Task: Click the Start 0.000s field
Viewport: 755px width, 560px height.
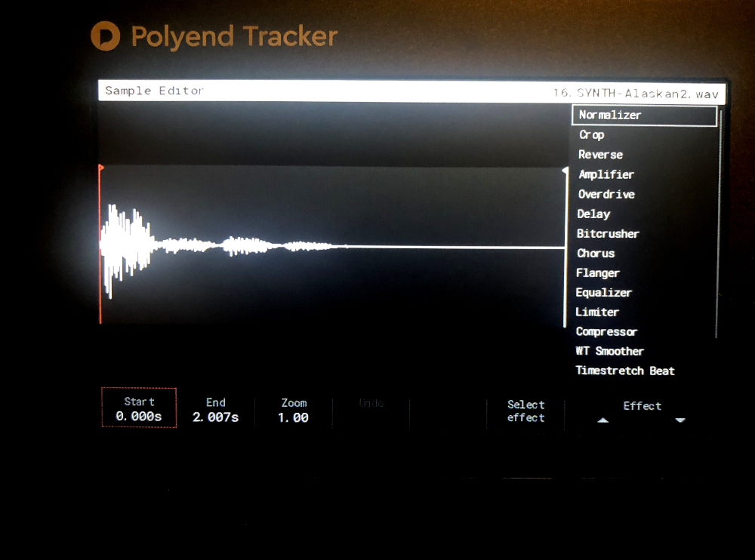Action: pos(139,408)
